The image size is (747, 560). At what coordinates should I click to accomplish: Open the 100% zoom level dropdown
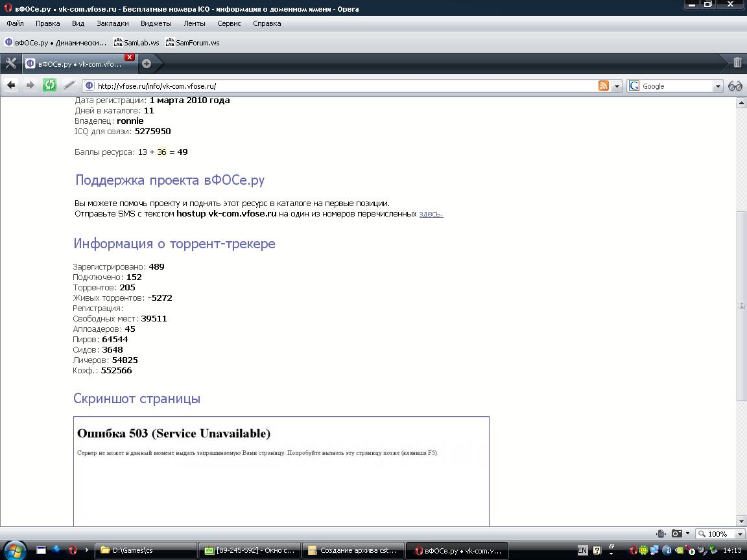click(x=740, y=534)
